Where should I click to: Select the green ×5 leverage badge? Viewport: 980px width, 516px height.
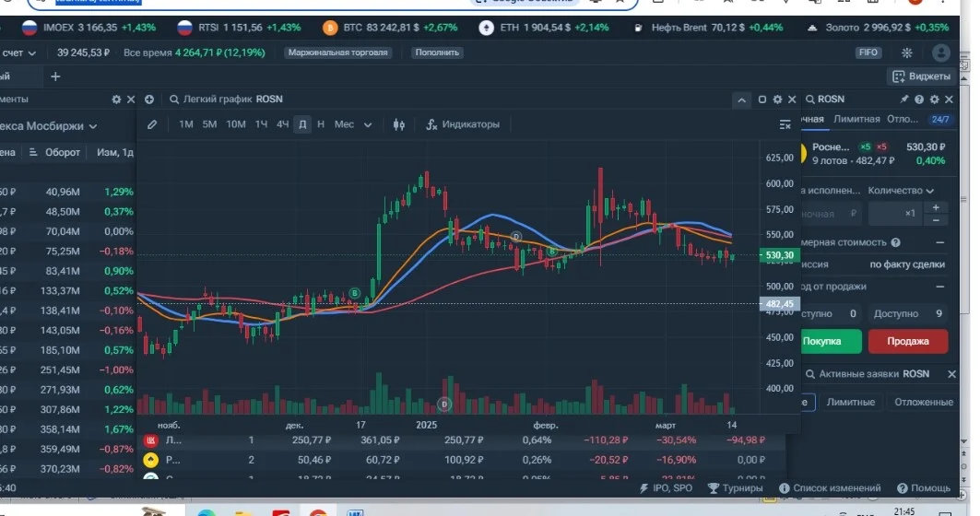[x=865, y=147]
